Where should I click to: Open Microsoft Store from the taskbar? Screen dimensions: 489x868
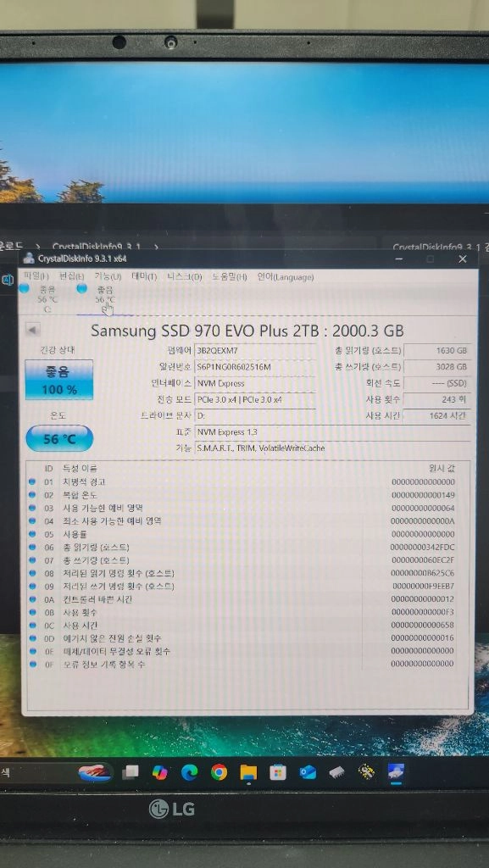pos(278,771)
